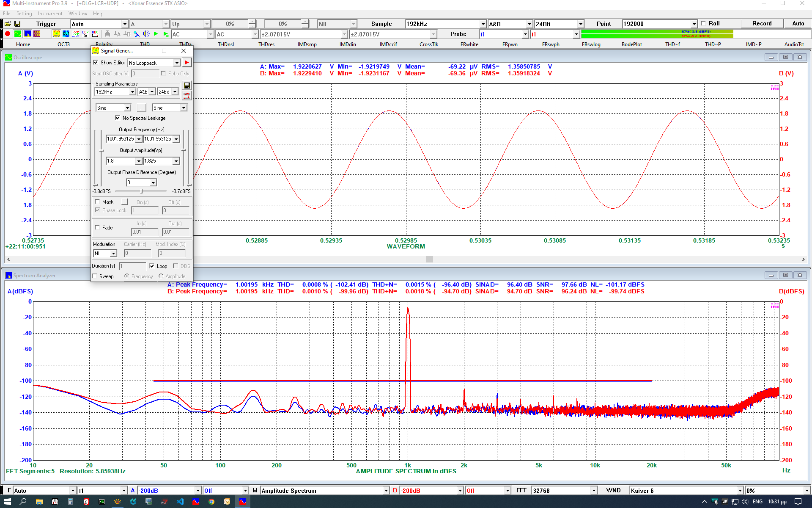Click the Record button at top right
The image size is (812, 508).
tap(762, 24)
